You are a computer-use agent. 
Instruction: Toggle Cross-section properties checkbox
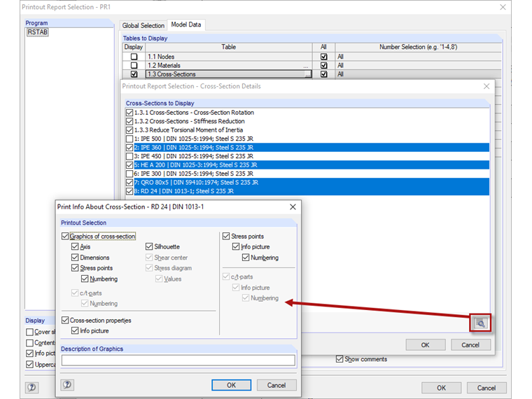click(65, 321)
